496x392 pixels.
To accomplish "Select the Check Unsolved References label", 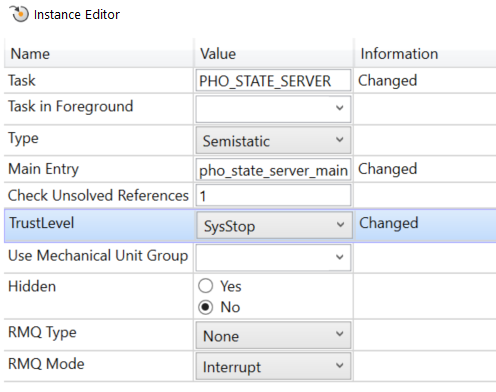I will pyautogui.click(x=98, y=195).
